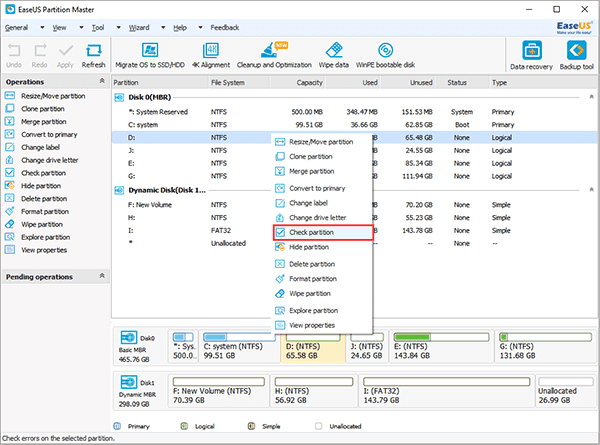This screenshot has width=600, height=445.
Task: Select the G: (NTFS) disk map block
Action: coord(546,346)
